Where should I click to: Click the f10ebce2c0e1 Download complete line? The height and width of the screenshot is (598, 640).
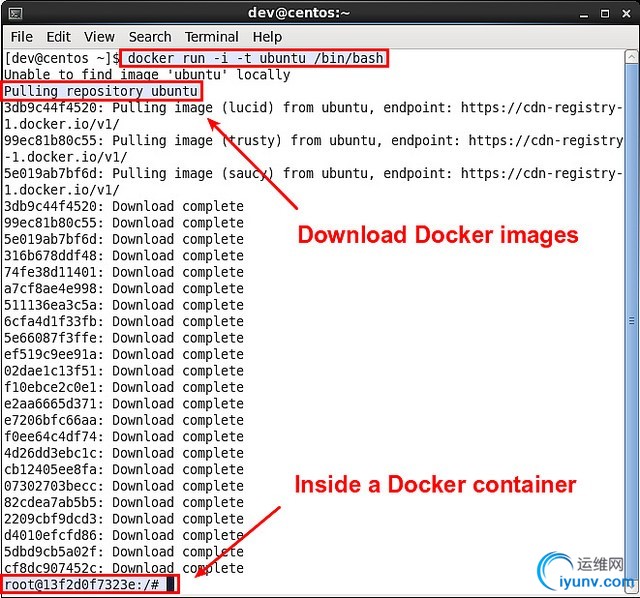(124, 387)
